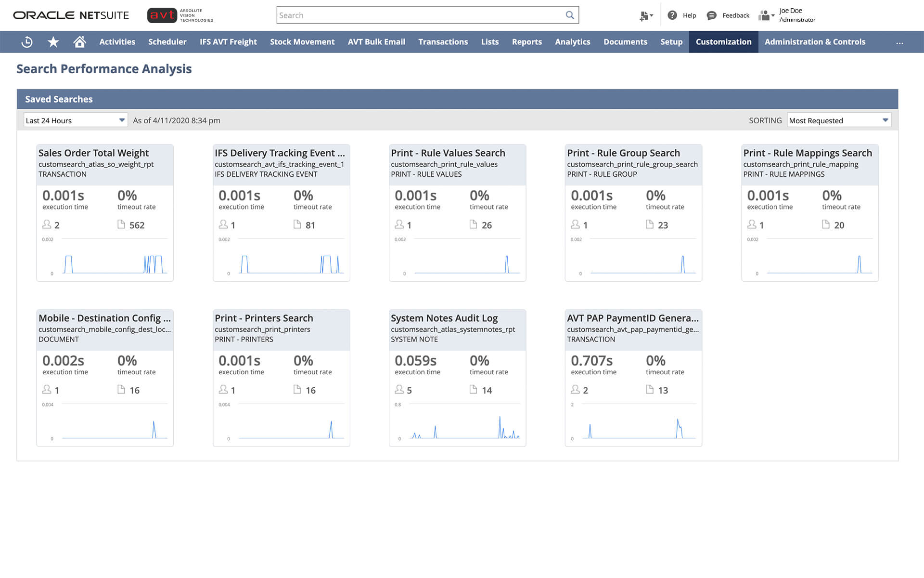This screenshot has width=924, height=578.
Task: Open the System Notes Audit Log tile
Action: pyautogui.click(x=444, y=318)
